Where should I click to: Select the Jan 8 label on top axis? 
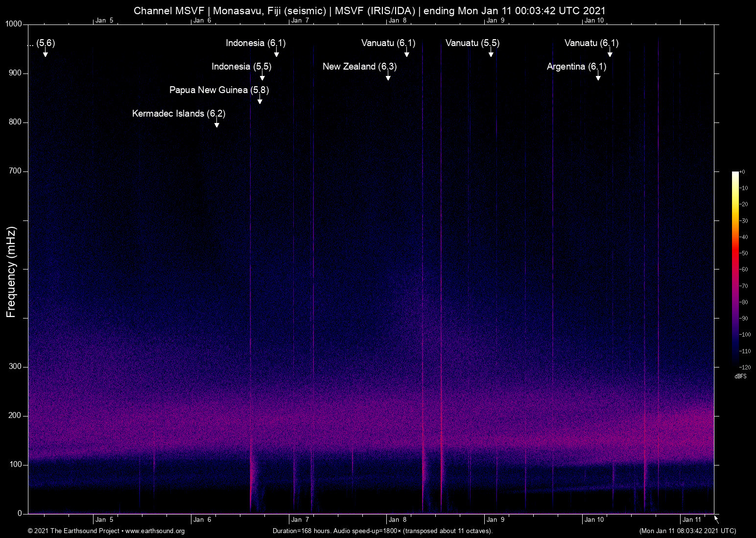point(398,20)
